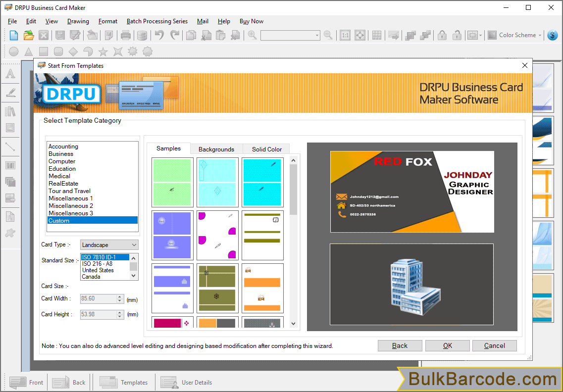Viewport: 563px width, 392px height.
Task: Open the Format menu
Action: click(108, 21)
